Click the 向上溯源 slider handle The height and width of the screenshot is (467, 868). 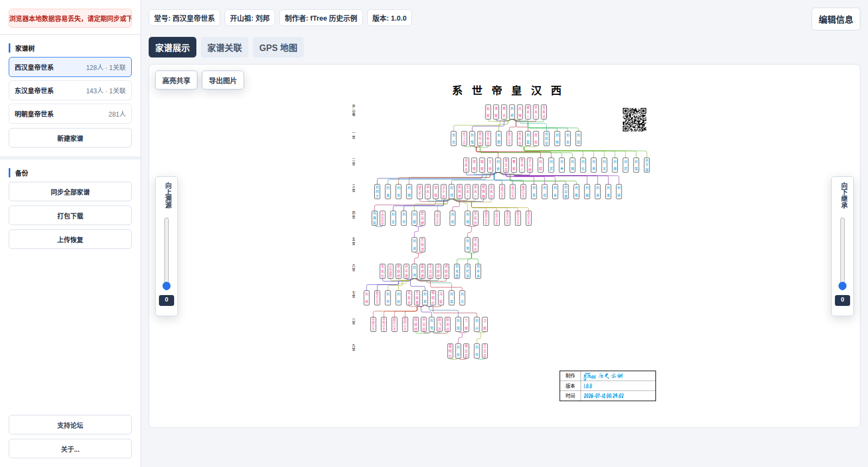coord(167,286)
